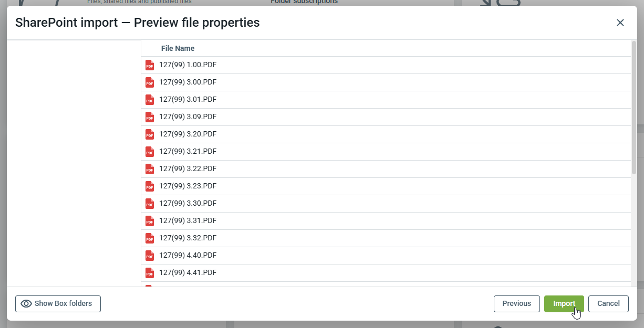Screen dimensions: 644x328
Task: Highlight the 127(99) 3.32.PDF file
Action: [188, 238]
